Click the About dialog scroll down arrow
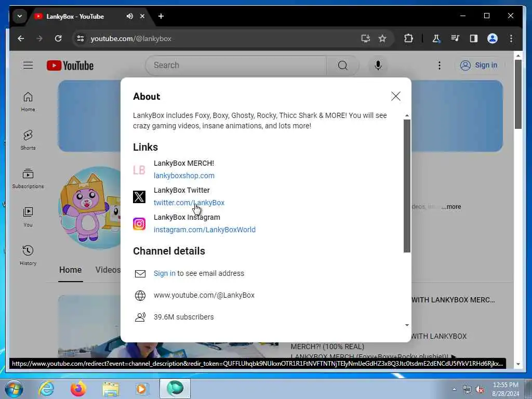The height and width of the screenshot is (399, 532). (x=407, y=325)
